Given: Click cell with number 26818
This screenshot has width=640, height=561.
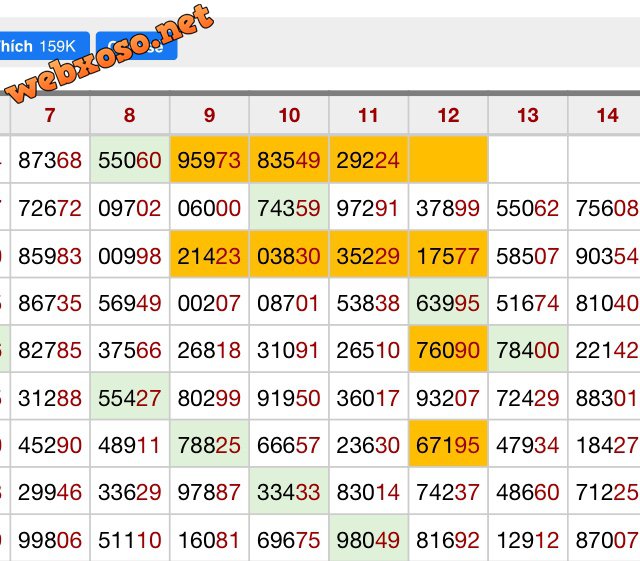Looking at the screenshot, I should pos(209,350).
